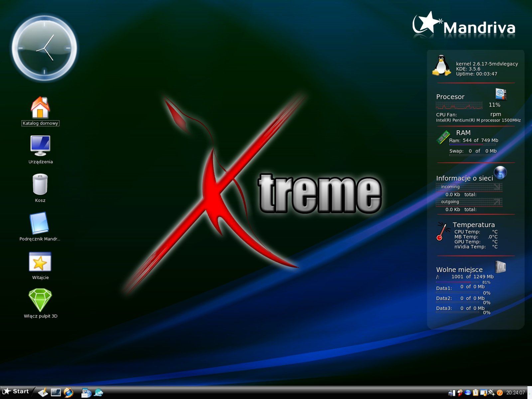This screenshot has width=532, height=399.
Task: Launch the Firefox browser from taskbar
Action: coord(68,393)
